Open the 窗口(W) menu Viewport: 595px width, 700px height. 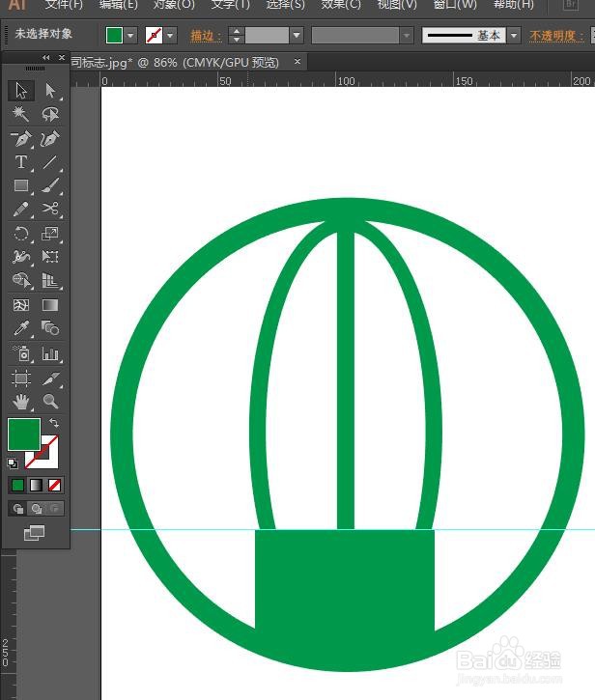click(455, 5)
